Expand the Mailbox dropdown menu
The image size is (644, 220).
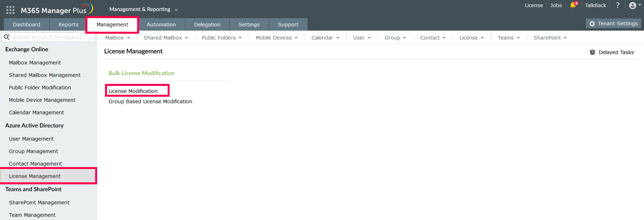click(x=117, y=37)
